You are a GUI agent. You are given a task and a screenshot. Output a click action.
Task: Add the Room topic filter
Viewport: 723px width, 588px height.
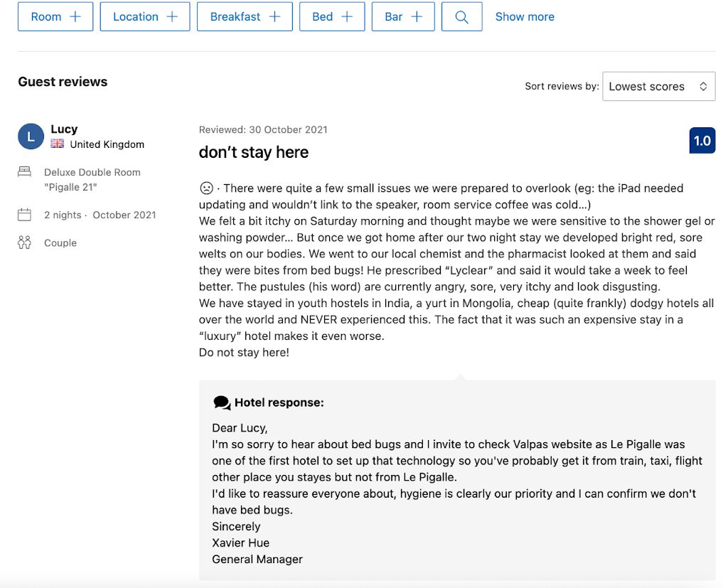55,16
